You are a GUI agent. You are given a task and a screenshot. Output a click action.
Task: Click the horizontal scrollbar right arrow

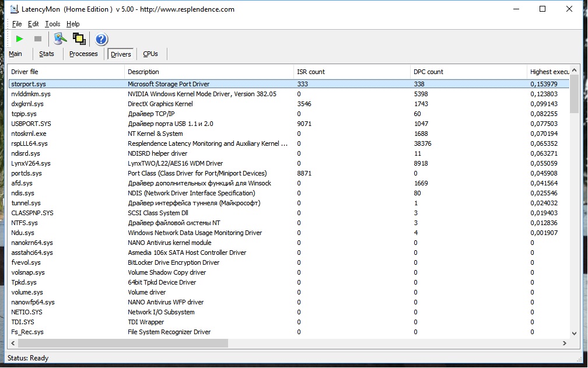(x=565, y=343)
